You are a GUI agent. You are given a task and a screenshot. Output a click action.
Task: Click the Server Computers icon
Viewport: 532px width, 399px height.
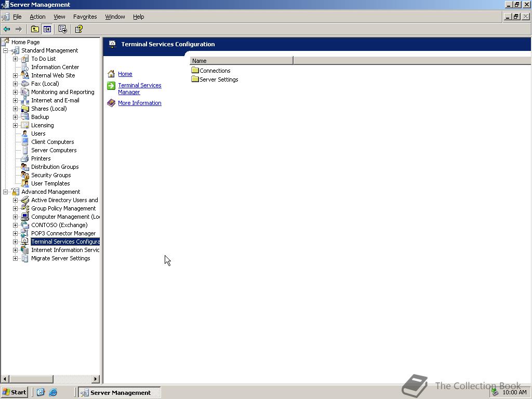coord(25,150)
